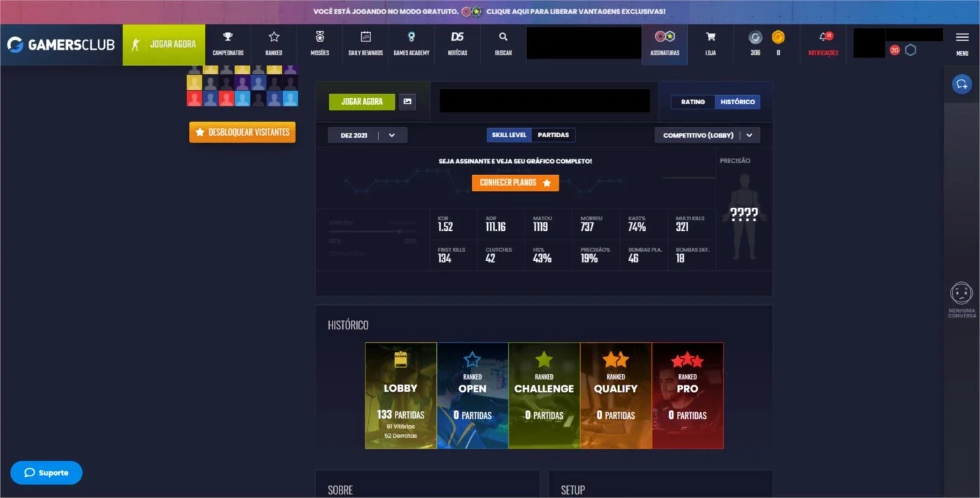The height and width of the screenshot is (498, 980).
Task: Click the Matou value 1119
Action: pos(540,227)
